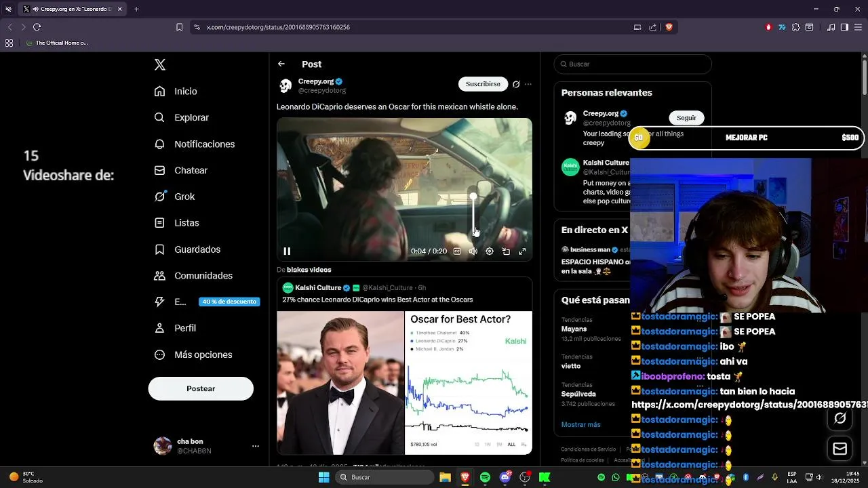Screen dimensions: 868x488
Task: Open the post's three-dot more menu
Action: coord(528,85)
